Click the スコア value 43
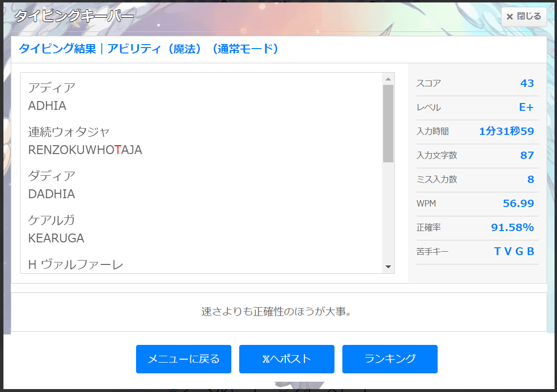This screenshot has height=392, width=557. 527,83
